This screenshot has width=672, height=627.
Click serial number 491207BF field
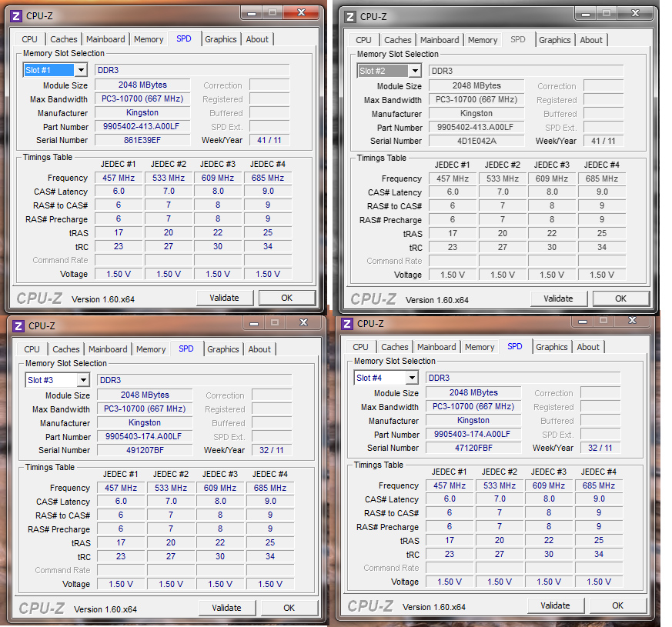pos(145,450)
